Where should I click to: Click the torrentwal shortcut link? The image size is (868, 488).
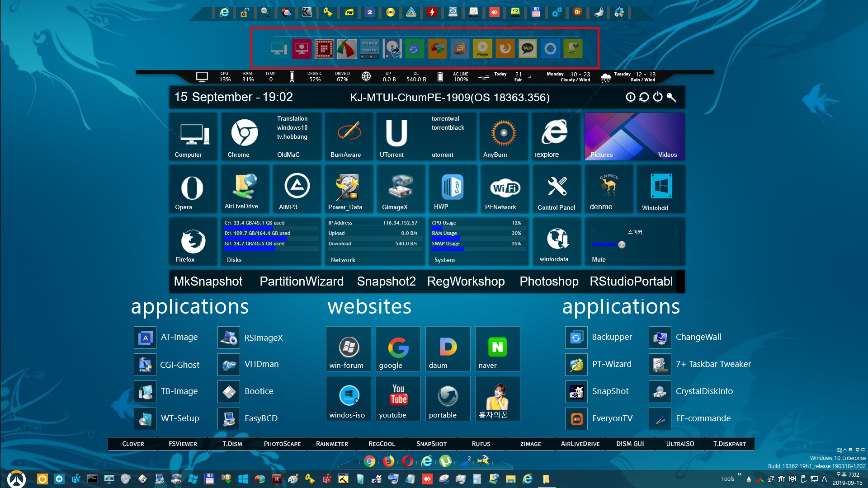tap(445, 118)
